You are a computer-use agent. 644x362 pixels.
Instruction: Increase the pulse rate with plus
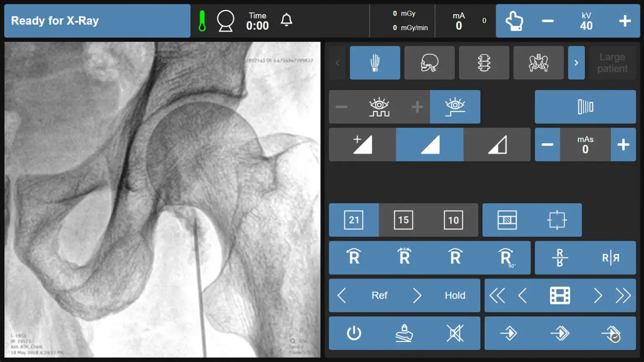click(x=417, y=107)
